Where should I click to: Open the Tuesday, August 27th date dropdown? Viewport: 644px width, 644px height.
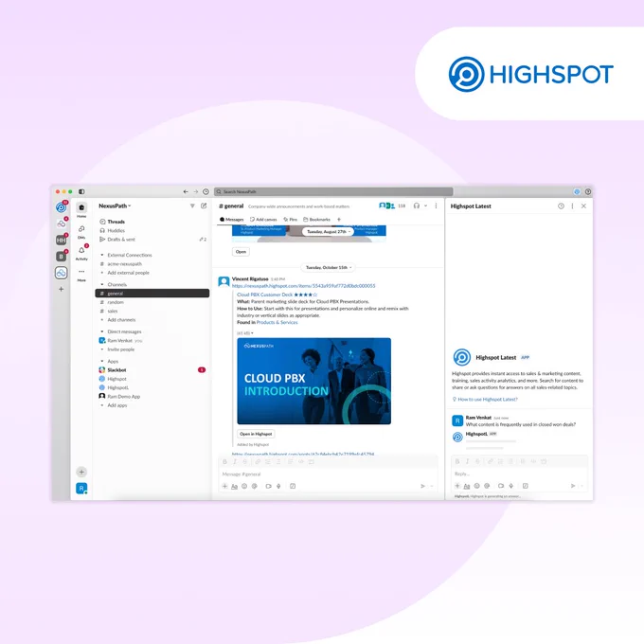coord(329,232)
